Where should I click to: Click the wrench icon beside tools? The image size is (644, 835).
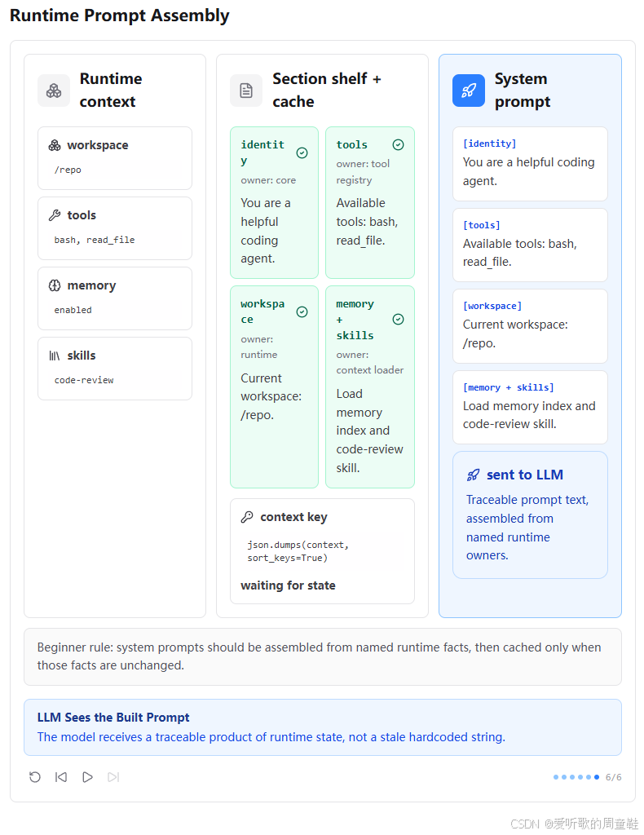(55, 215)
